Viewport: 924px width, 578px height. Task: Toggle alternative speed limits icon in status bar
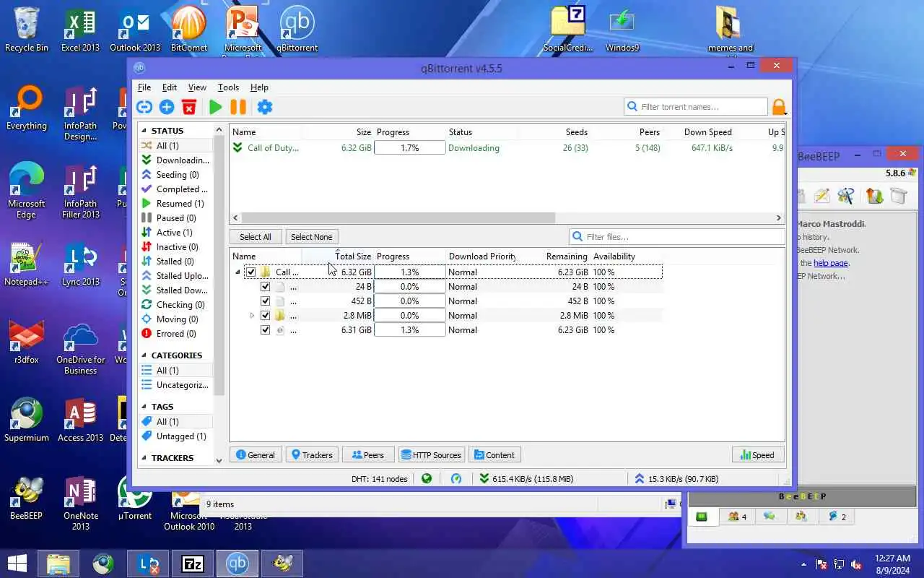click(456, 478)
